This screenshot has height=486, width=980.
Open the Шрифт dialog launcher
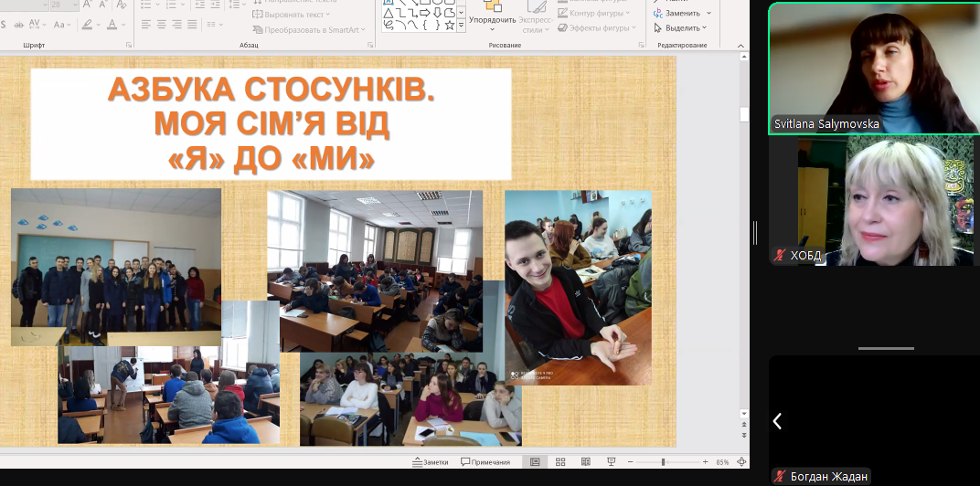pyautogui.click(x=129, y=45)
